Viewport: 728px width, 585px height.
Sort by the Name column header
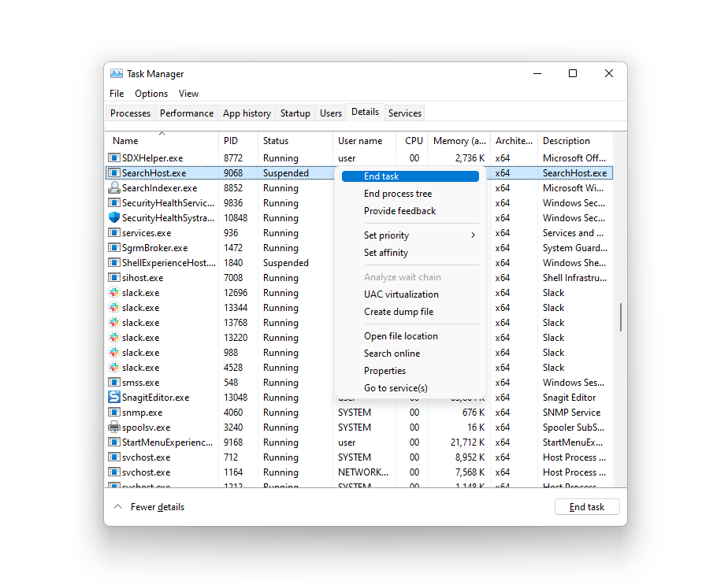(162, 141)
